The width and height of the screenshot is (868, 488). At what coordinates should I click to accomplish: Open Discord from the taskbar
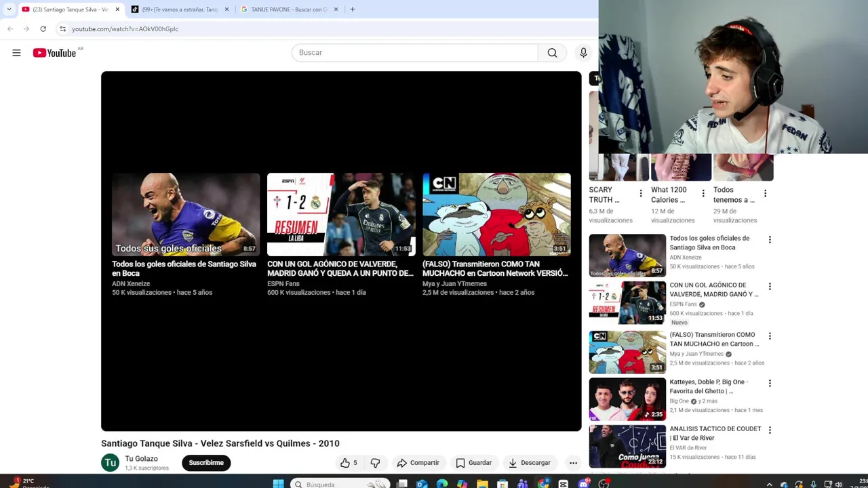click(583, 484)
